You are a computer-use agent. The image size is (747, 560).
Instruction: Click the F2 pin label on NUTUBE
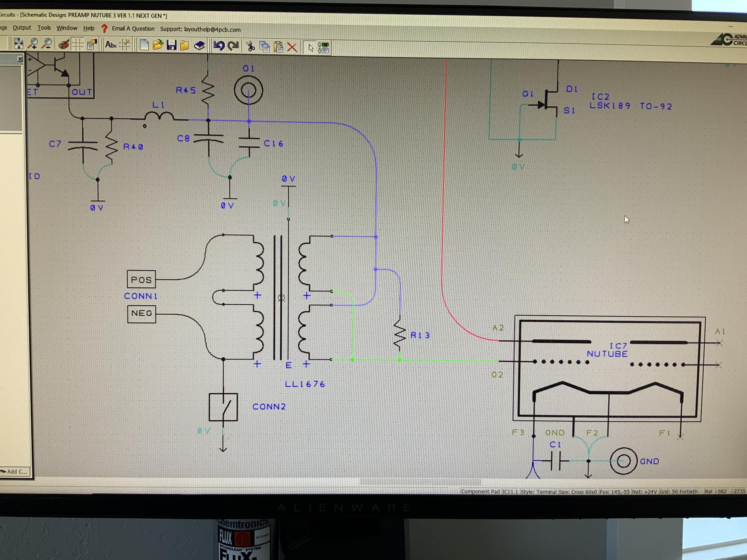pos(592,433)
